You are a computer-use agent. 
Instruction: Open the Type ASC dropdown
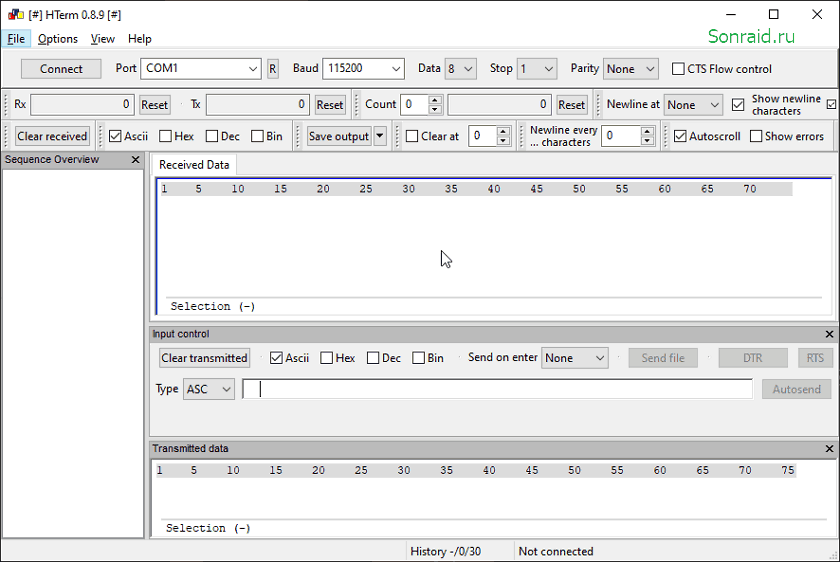209,389
